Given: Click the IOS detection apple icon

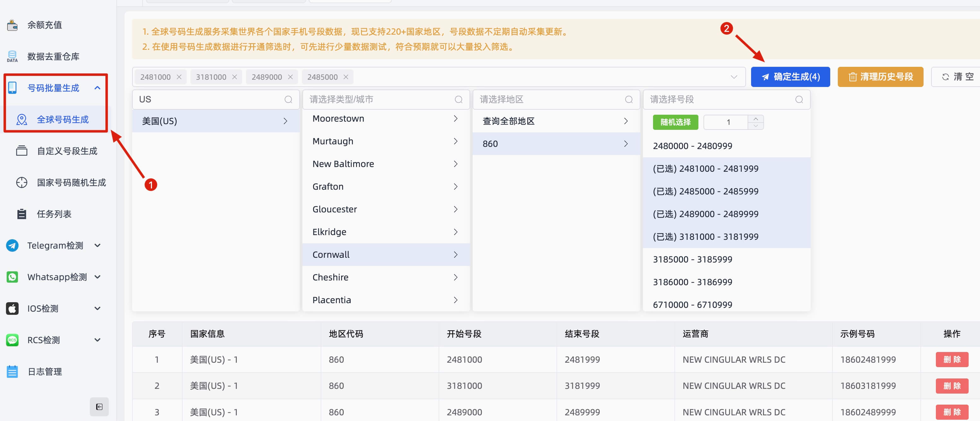Looking at the screenshot, I should (12, 309).
